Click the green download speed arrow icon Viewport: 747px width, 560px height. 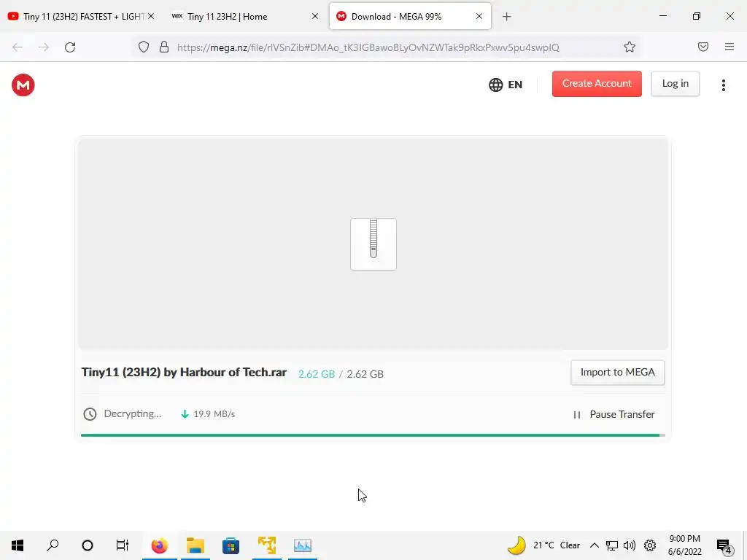pos(185,414)
